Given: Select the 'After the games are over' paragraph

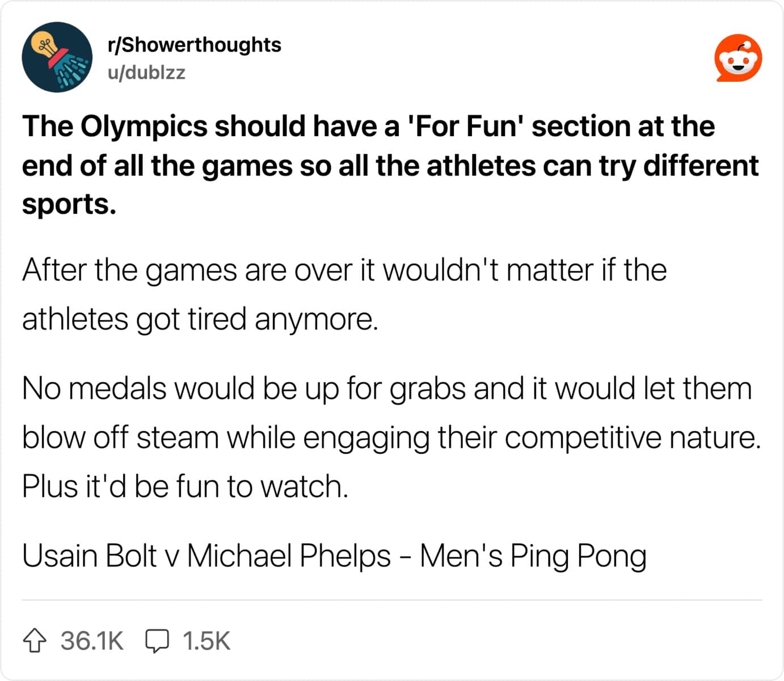Looking at the screenshot, I should 344,294.
